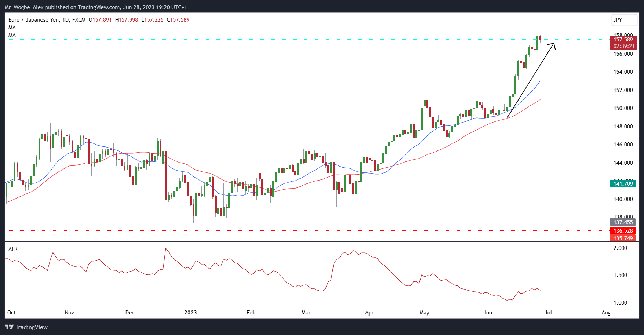Click the green 141.709 price label
This screenshot has width=644, height=335.
(x=623, y=183)
